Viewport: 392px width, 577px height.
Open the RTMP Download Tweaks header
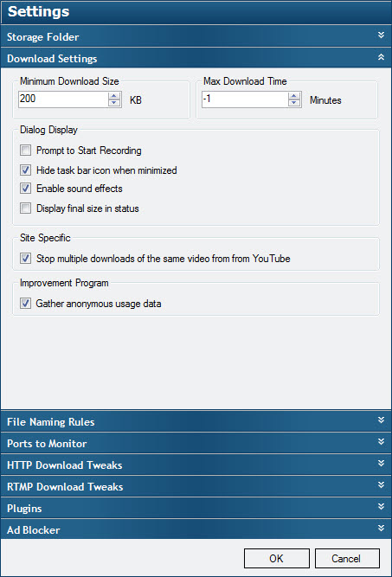pos(196,486)
